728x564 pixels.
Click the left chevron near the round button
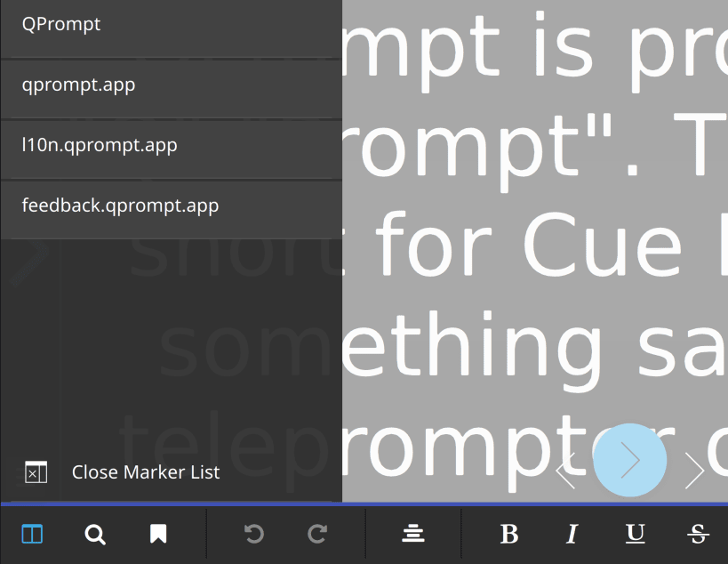pos(566,471)
